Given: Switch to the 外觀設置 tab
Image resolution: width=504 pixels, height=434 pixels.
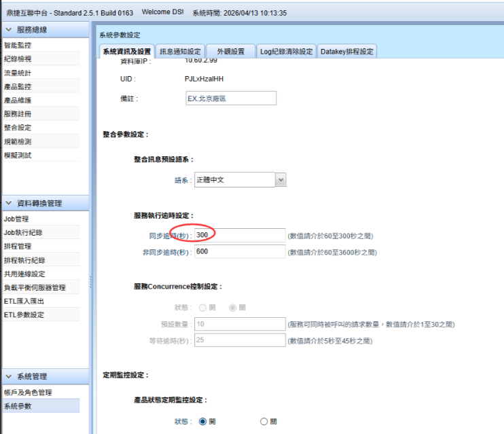Looking at the screenshot, I should point(230,52).
